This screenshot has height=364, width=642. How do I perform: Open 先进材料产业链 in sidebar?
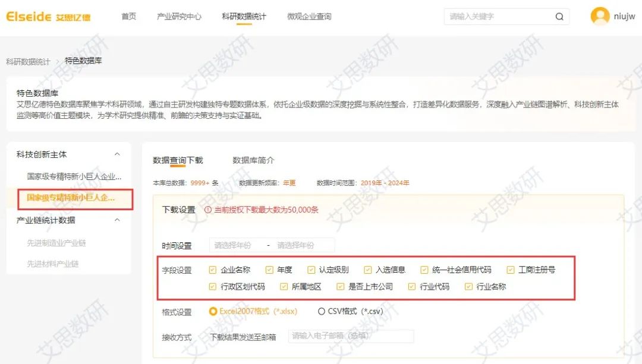tap(52, 264)
